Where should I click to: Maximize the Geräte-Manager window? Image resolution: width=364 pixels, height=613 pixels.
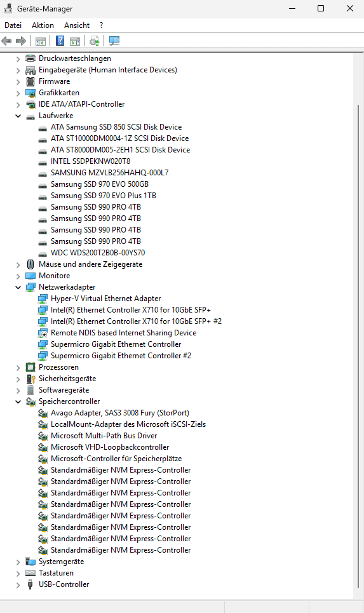(321, 8)
